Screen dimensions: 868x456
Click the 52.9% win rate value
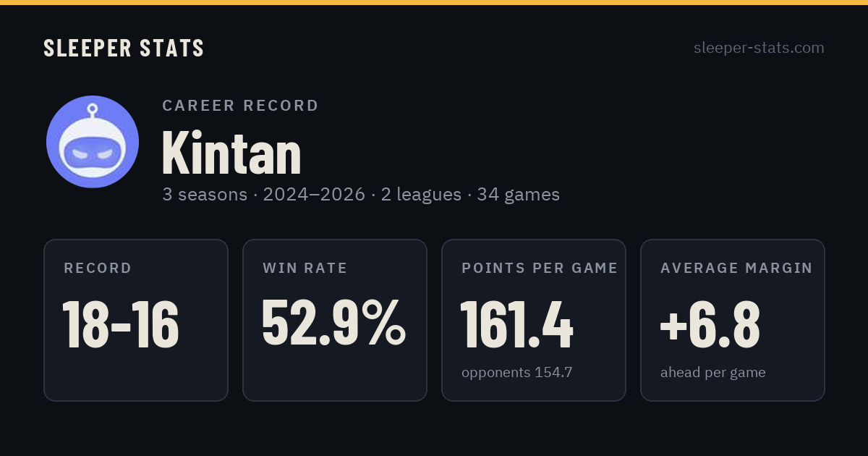334,323
